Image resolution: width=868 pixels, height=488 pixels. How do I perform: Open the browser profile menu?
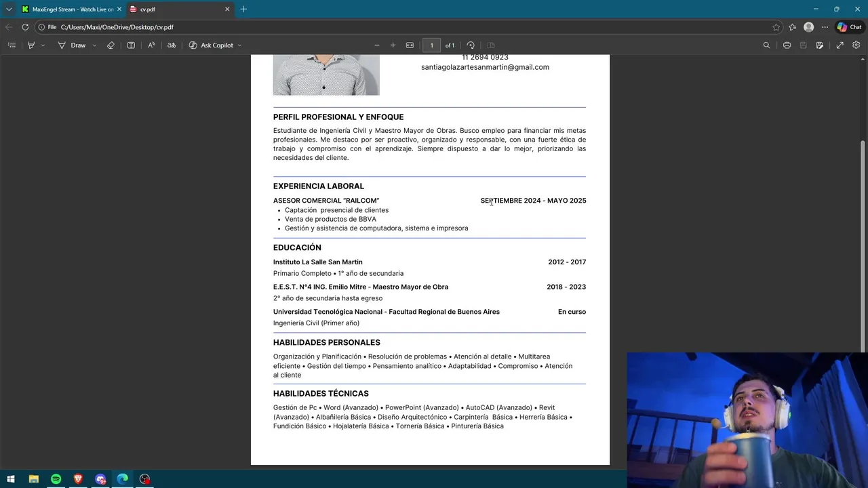click(x=808, y=27)
